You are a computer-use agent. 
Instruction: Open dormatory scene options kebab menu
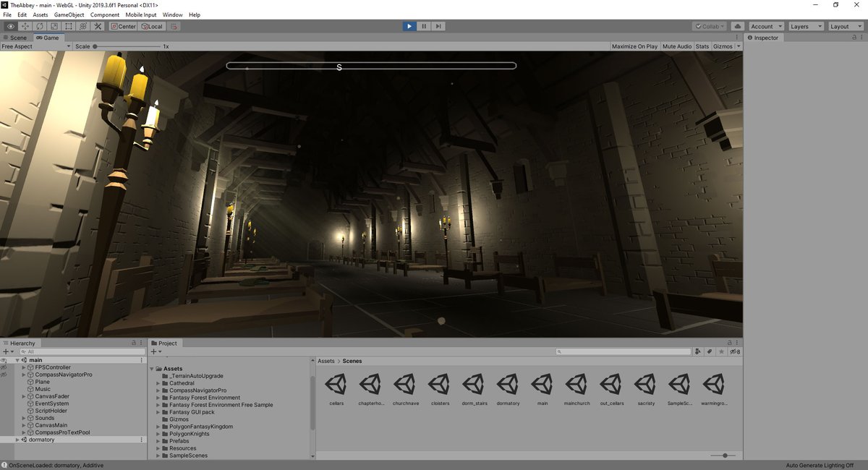141,440
